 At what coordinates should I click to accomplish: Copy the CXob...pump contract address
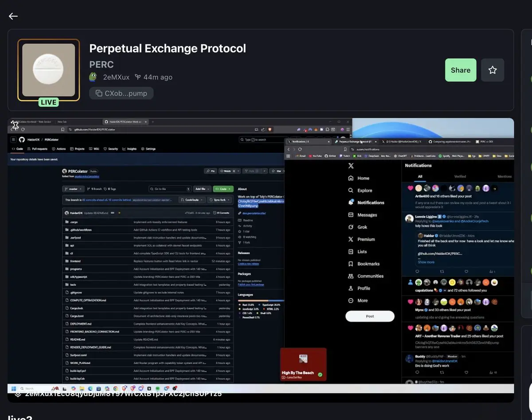121,93
